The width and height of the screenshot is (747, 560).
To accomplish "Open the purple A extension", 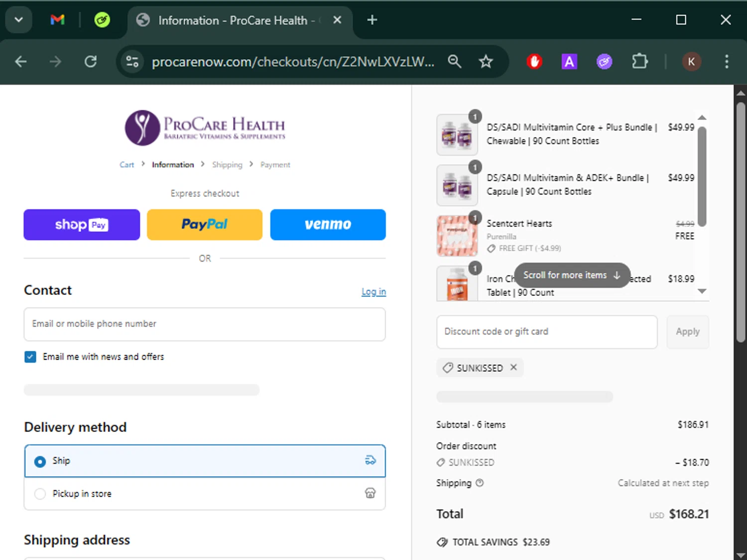I will [x=569, y=62].
